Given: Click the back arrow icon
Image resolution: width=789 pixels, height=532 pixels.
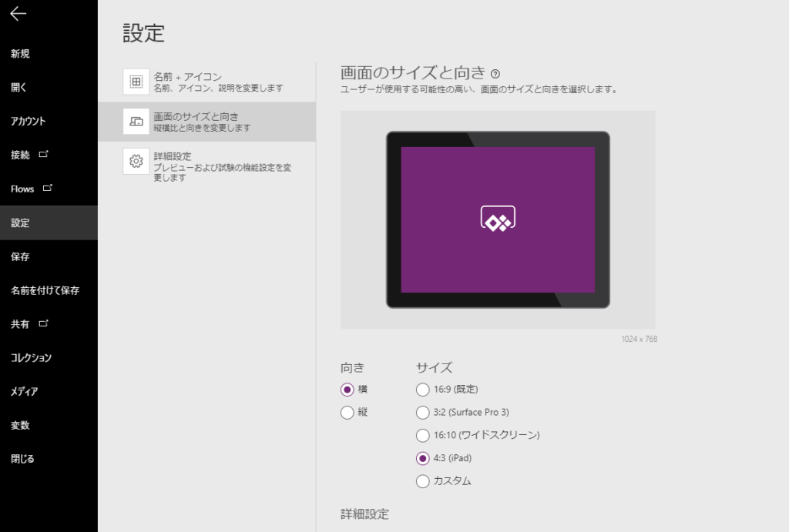Looking at the screenshot, I should click(18, 14).
